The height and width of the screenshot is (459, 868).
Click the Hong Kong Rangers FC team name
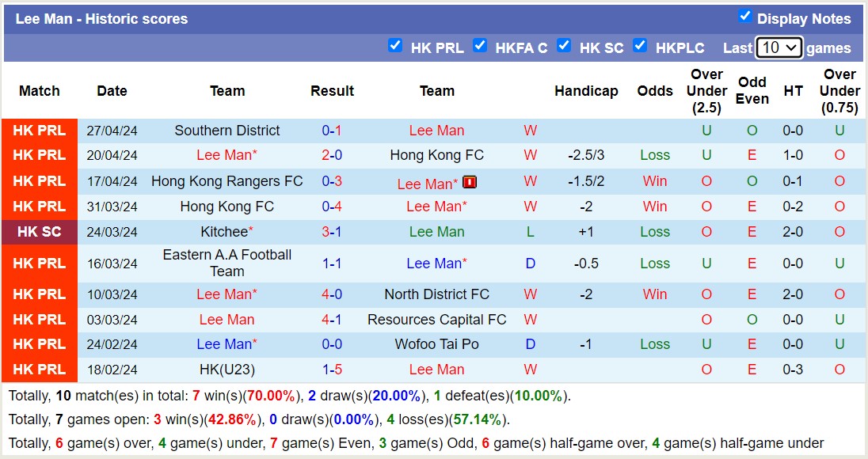227,181
